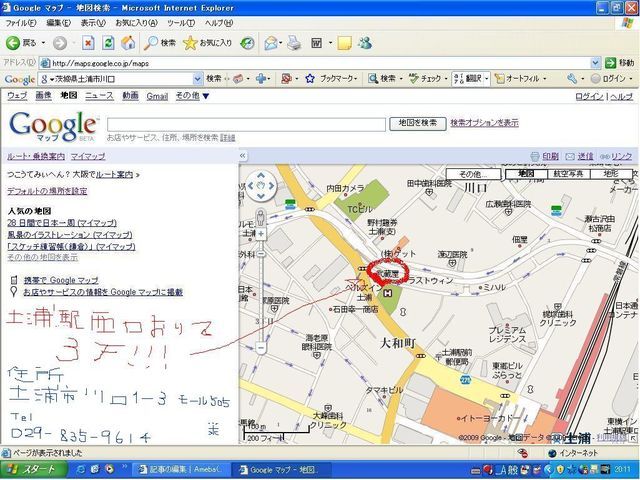Viewport: 640px width, 480px height.
Task: Click the map zoom slider track
Action: tap(261, 290)
